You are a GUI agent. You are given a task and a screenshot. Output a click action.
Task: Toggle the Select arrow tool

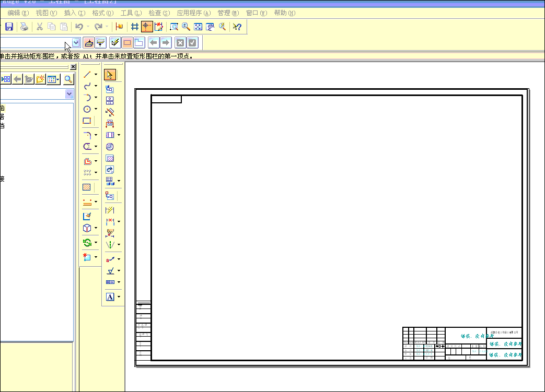110,75
